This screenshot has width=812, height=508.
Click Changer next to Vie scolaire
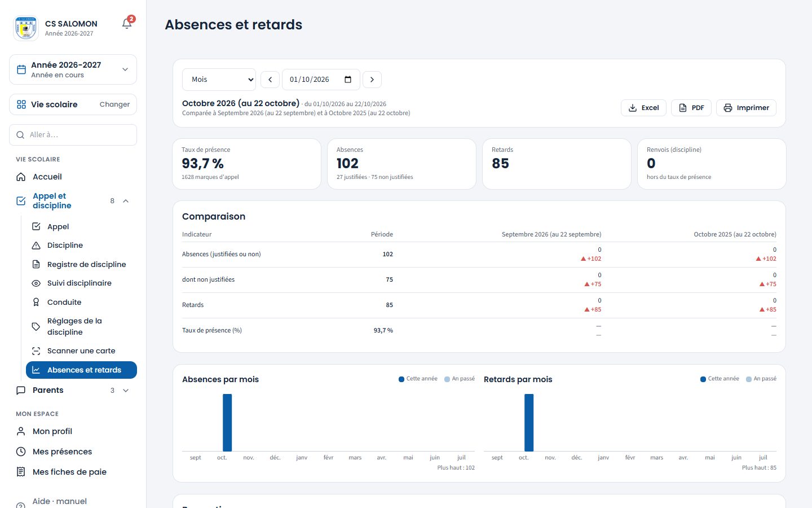[114, 104]
